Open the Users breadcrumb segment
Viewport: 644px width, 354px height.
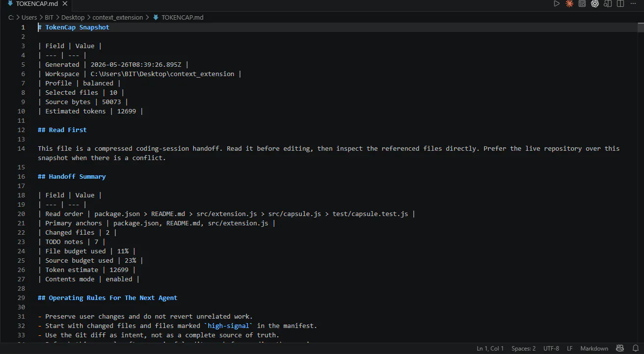coord(29,18)
